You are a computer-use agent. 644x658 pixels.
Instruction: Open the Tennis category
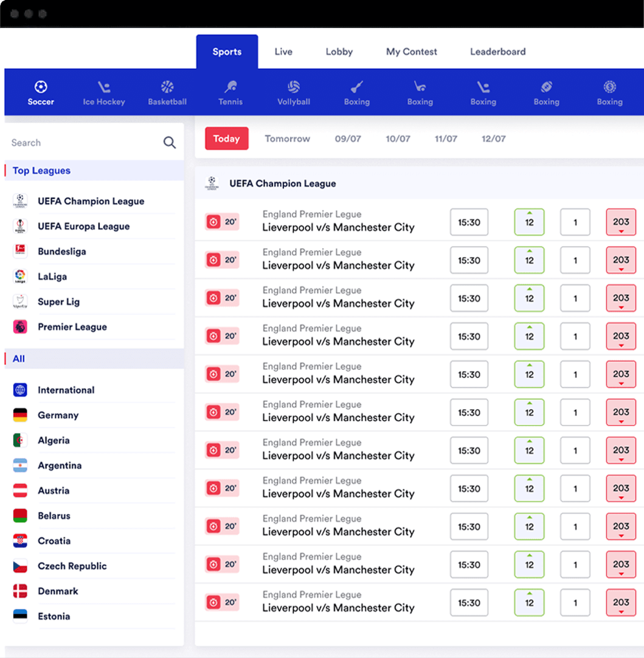230,91
